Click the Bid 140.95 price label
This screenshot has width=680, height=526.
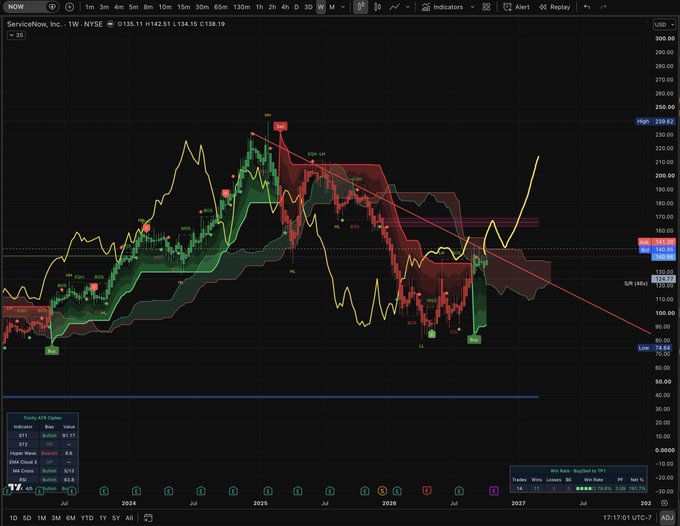tap(657, 250)
